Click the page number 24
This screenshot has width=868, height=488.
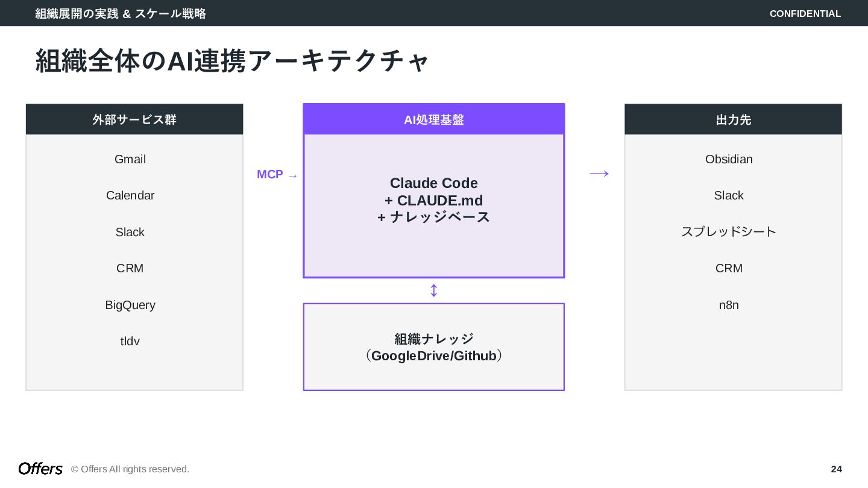836,469
